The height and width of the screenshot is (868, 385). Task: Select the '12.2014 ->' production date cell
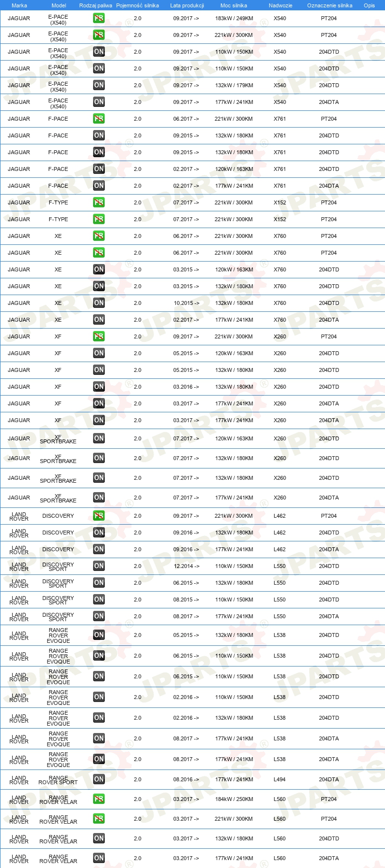[187, 566]
